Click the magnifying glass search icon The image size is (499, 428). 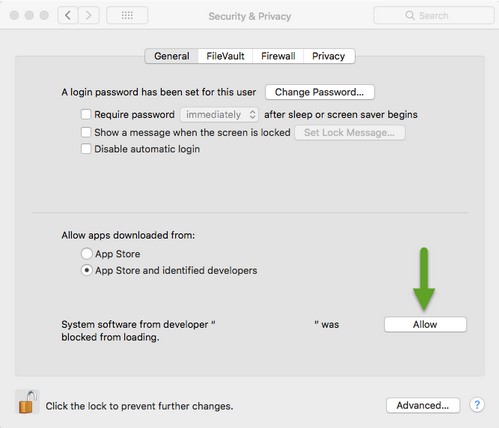pos(410,15)
